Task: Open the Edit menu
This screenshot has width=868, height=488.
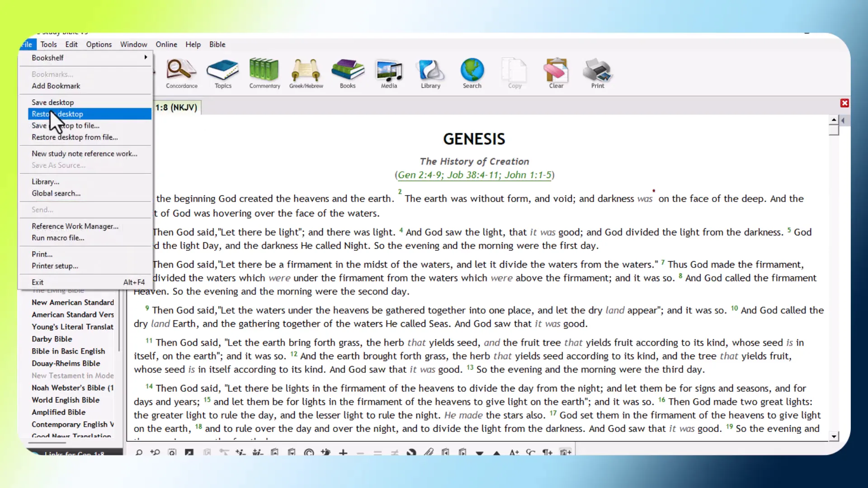Action: pyautogui.click(x=71, y=44)
